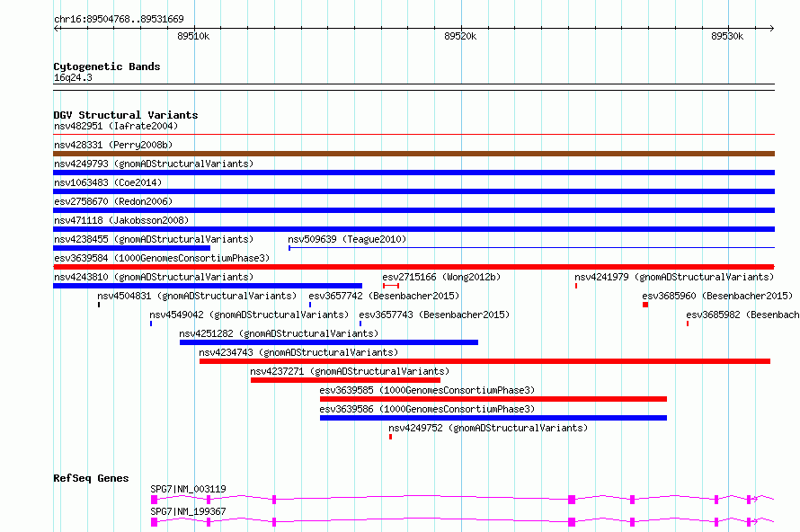This screenshot has width=800, height=532.
Task: Select the thick blue nsv4249793 variant bar
Action: (x=413, y=173)
